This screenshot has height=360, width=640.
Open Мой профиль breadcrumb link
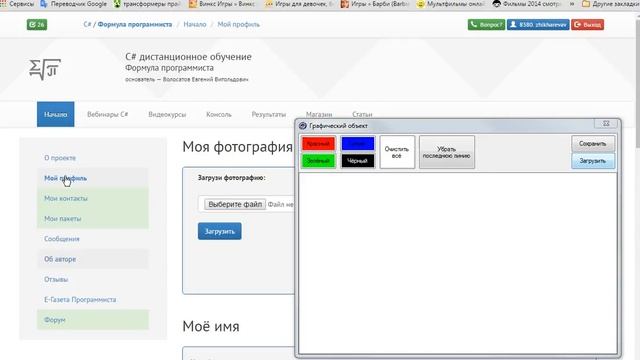coord(238,24)
